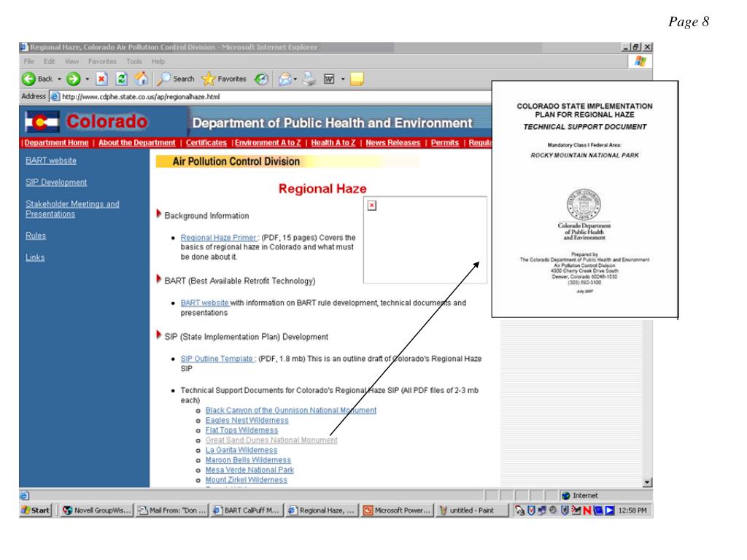
Task: Open the View menu
Action: pyautogui.click(x=72, y=61)
